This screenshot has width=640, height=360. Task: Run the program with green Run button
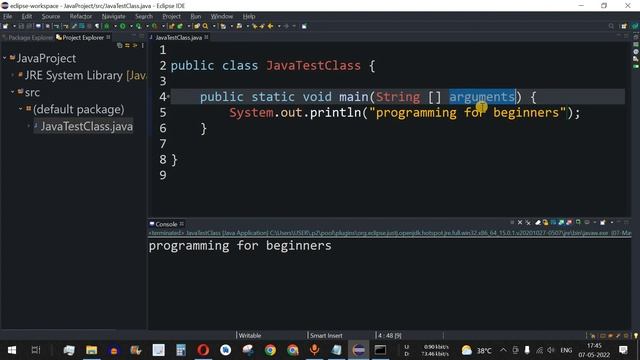(x=122, y=26)
